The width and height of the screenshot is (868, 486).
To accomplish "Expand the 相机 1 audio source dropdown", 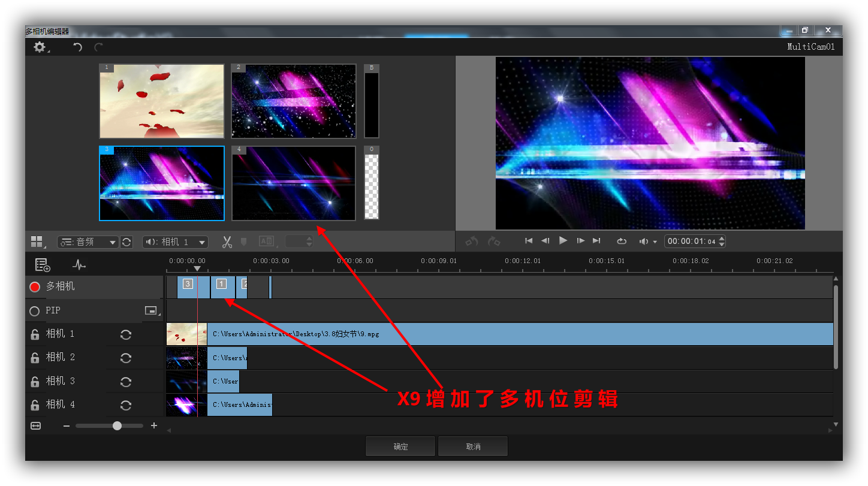I will click(175, 242).
